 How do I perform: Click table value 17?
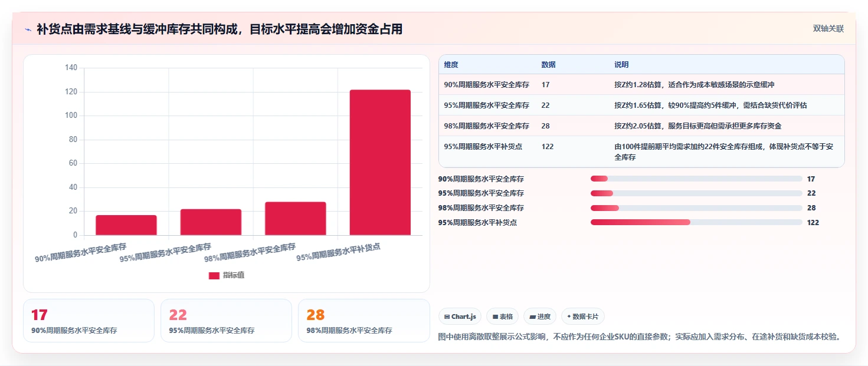[545, 85]
